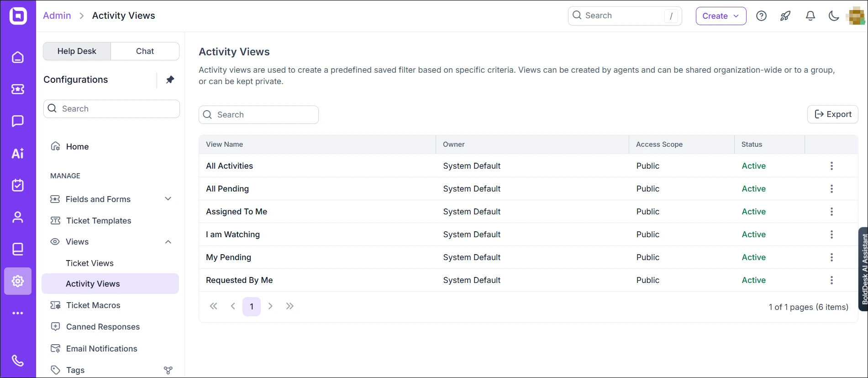Image resolution: width=868 pixels, height=378 pixels.
Task: Select the Help Desk tab
Action: [x=77, y=51]
